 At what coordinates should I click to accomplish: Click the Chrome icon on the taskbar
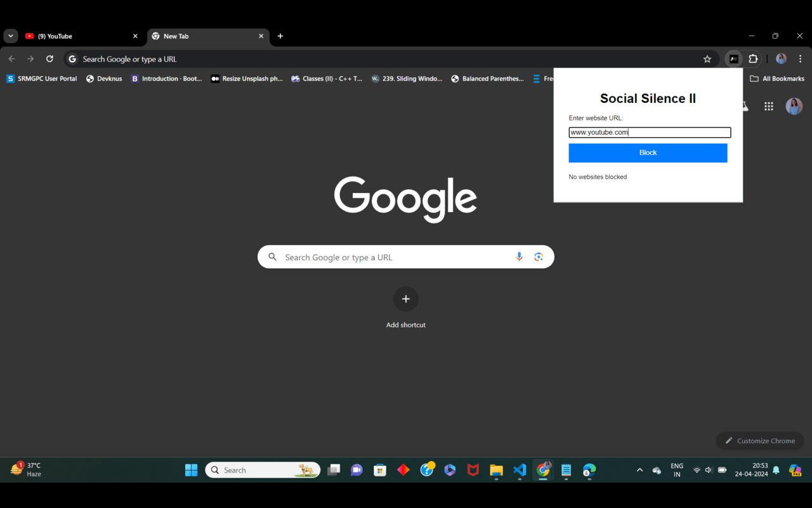(543, 470)
